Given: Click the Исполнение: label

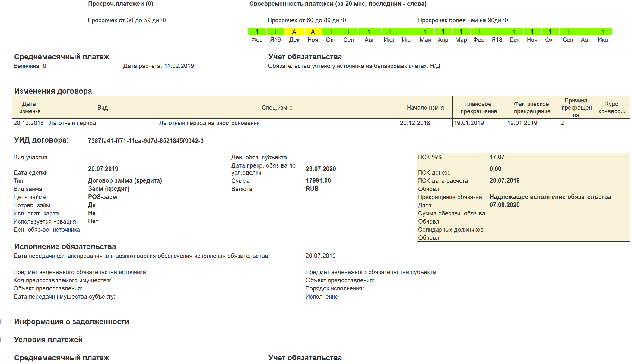Looking at the screenshot, I should (x=322, y=297).
